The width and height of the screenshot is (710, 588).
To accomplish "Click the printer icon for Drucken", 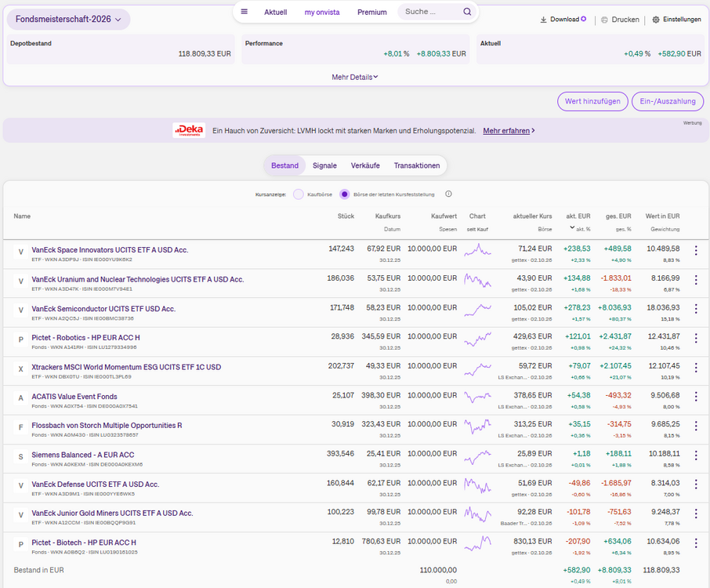I will pos(604,20).
